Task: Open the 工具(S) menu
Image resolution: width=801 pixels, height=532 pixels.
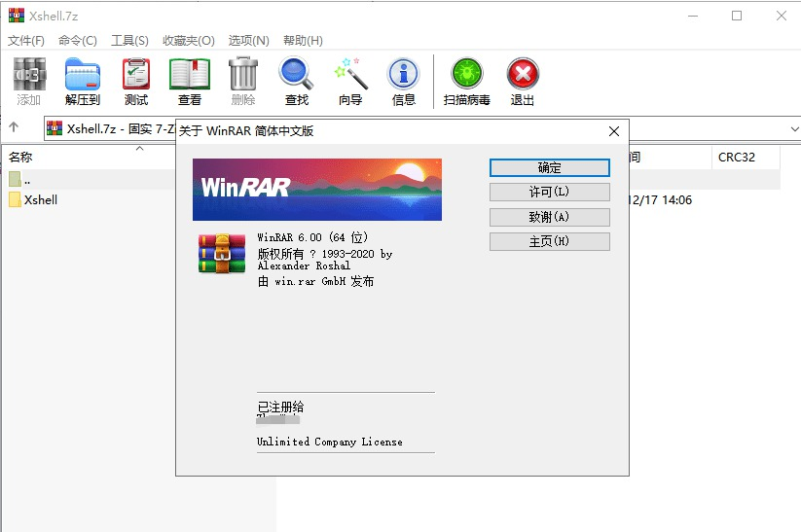Action: [129, 40]
